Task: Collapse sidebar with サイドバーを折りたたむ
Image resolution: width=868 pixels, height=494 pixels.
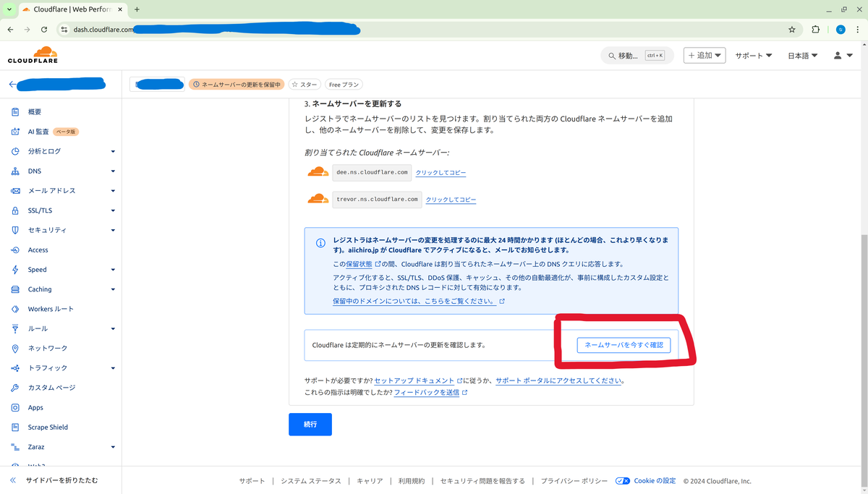Action: click(54, 480)
